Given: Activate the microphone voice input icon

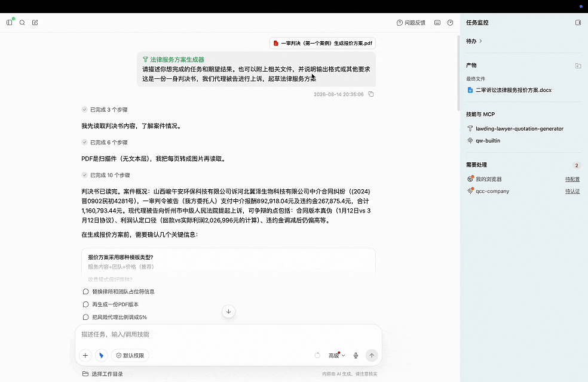Looking at the screenshot, I should tap(356, 355).
